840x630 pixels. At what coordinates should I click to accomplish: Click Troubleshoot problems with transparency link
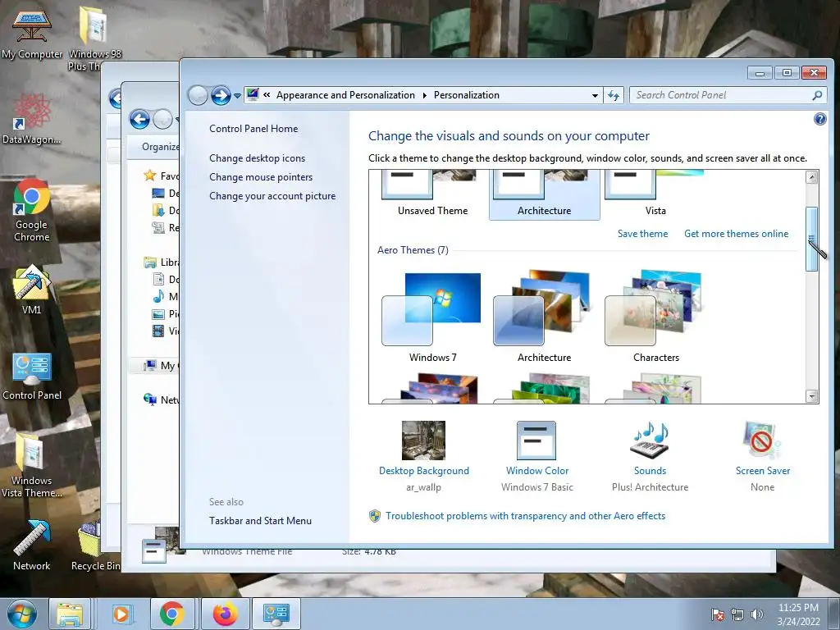pos(525,516)
